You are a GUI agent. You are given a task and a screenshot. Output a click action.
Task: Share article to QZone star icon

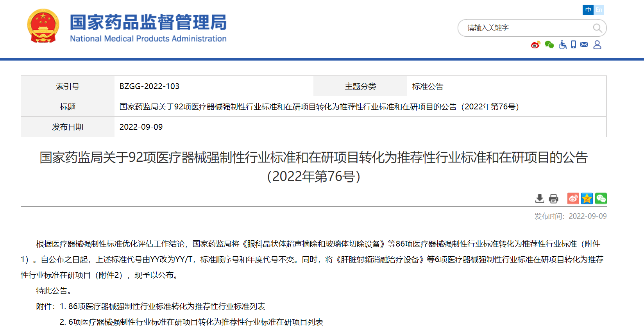pyautogui.click(x=587, y=198)
